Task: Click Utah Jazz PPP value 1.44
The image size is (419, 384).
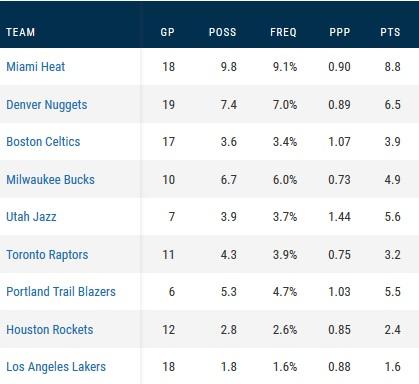Action: (339, 217)
